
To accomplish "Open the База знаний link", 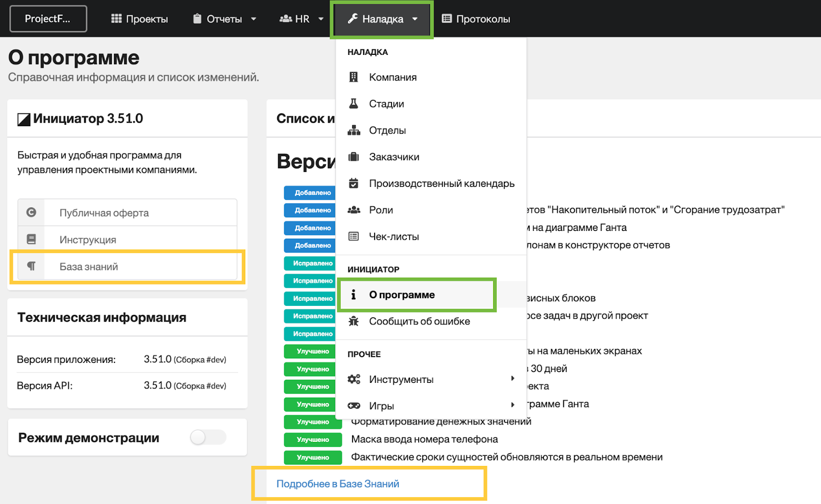I will tap(127, 266).
